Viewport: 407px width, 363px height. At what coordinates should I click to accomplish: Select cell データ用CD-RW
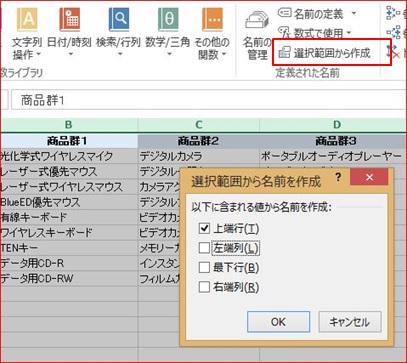coord(69,279)
